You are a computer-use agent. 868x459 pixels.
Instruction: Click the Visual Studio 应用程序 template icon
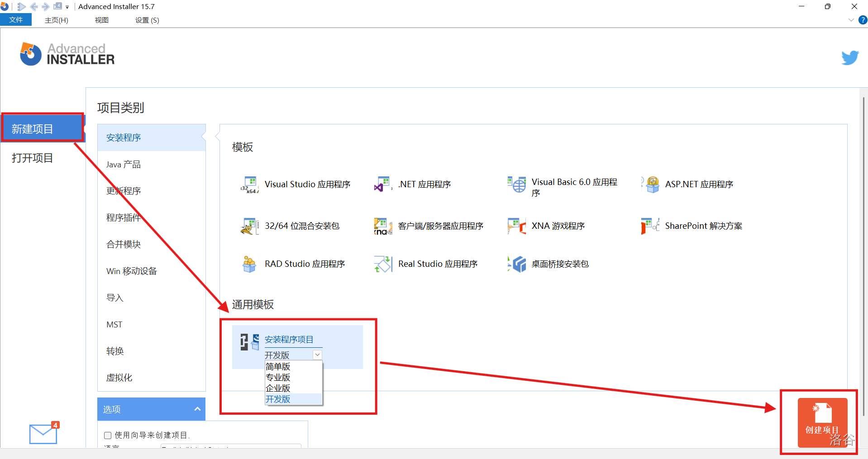[x=249, y=185]
